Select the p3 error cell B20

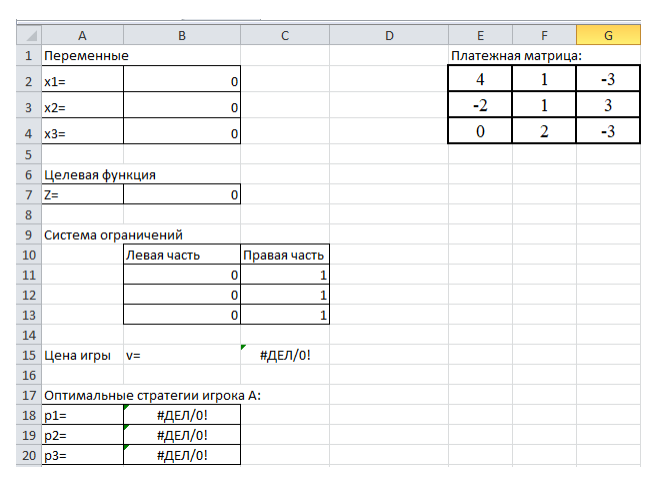coord(182,455)
